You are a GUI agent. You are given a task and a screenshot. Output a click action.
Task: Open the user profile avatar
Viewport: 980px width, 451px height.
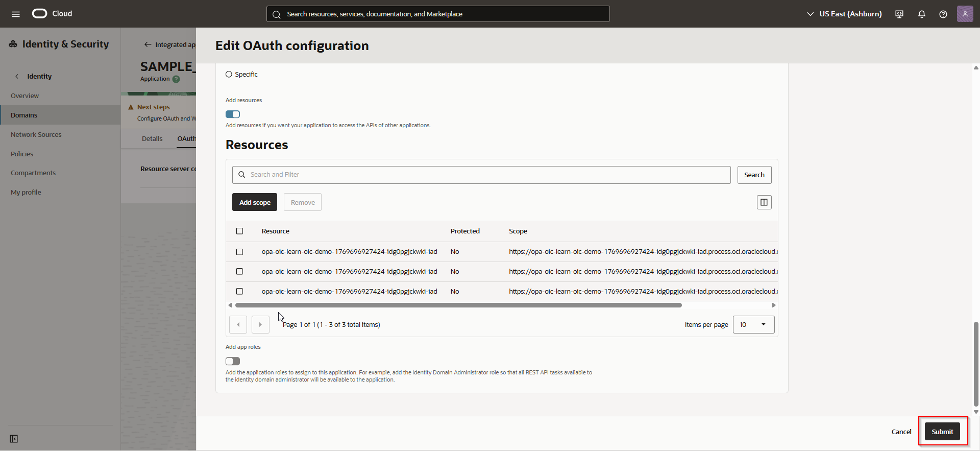pos(965,14)
